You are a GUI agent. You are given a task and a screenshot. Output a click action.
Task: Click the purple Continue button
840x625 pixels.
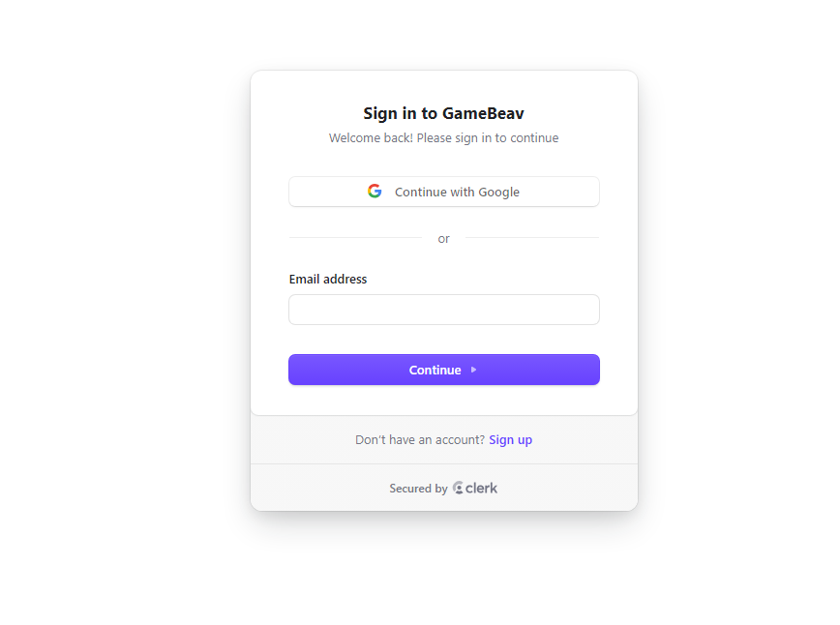(443, 370)
